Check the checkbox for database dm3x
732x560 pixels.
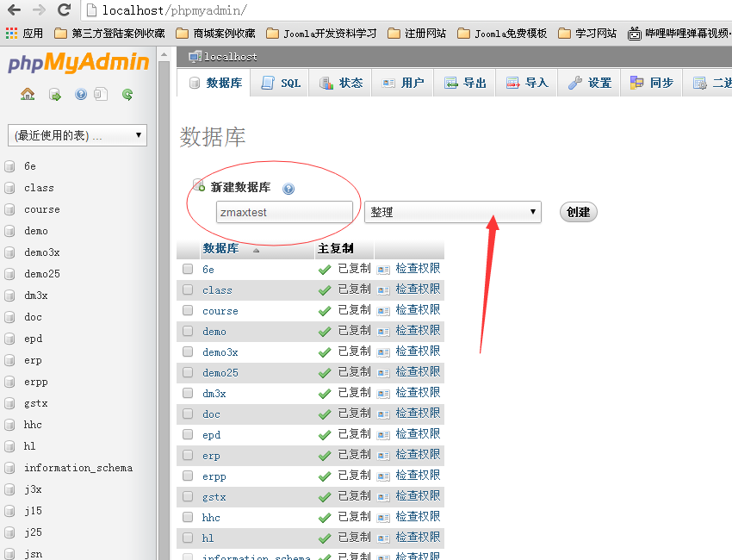pyautogui.click(x=188, y=393)
